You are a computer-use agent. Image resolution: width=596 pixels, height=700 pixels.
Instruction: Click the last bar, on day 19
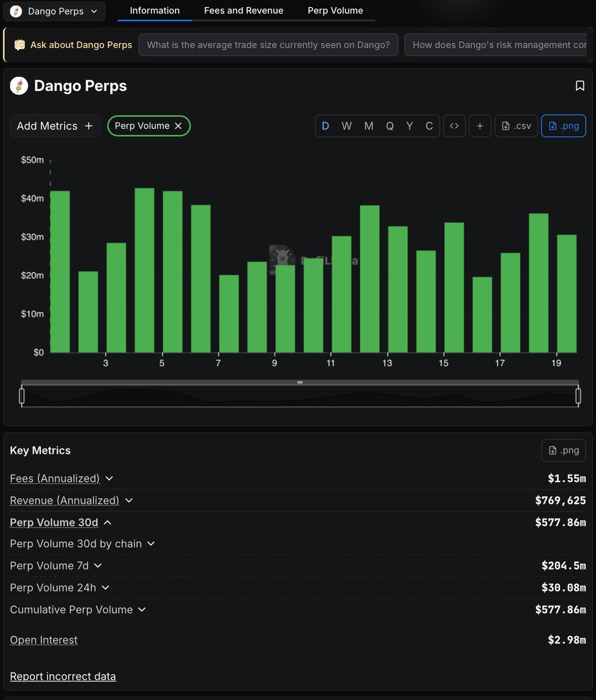pos(567,293)
